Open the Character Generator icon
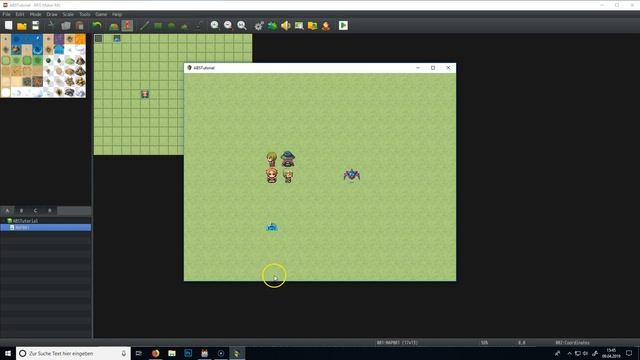The height and width of the screenshot is (360, 640). point(326,25)
